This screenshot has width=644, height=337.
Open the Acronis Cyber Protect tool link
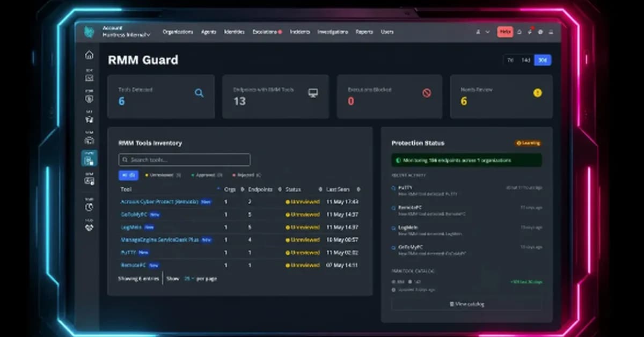tap(159, 202)
